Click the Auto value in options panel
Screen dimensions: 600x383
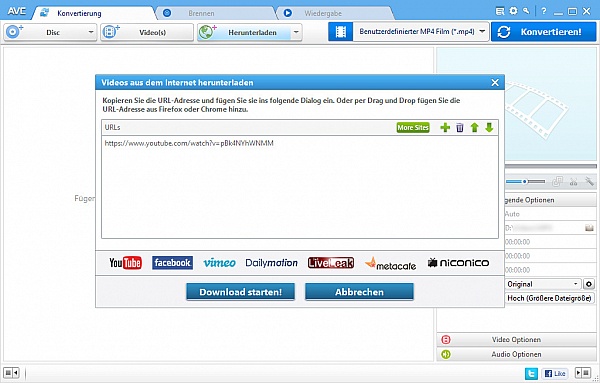point(512,214)
